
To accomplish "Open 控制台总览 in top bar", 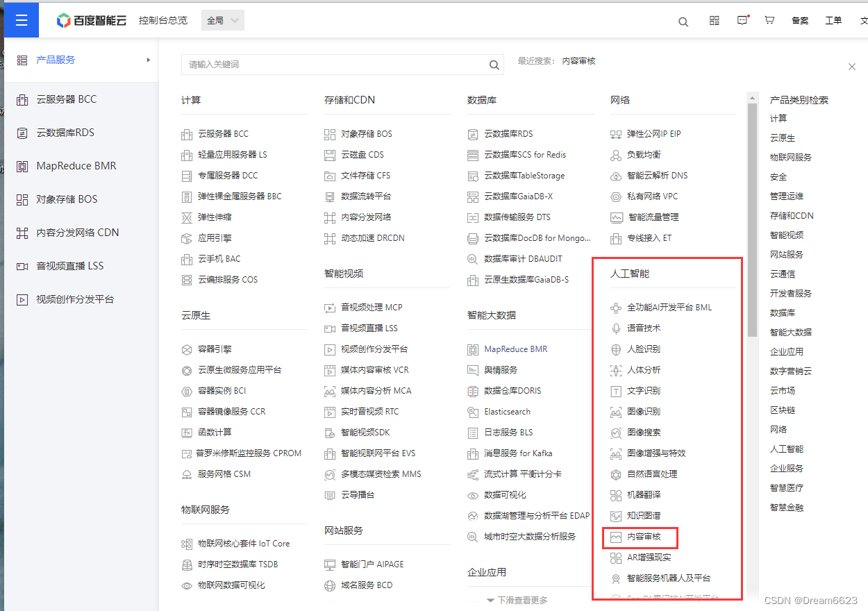I will point(163,20).
